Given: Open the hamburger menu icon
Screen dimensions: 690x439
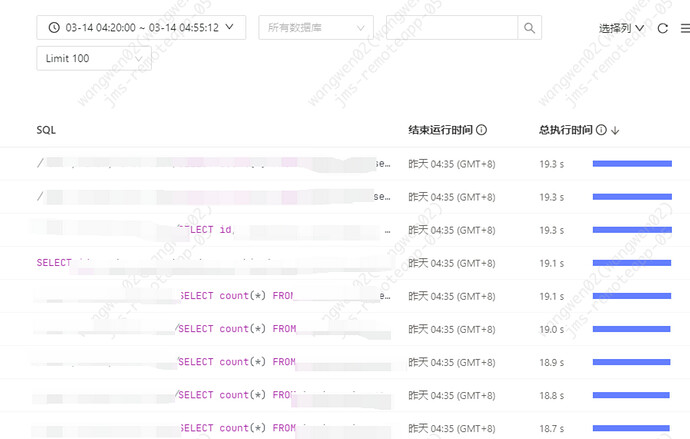Looking at the screenshot, I should 685,28.
